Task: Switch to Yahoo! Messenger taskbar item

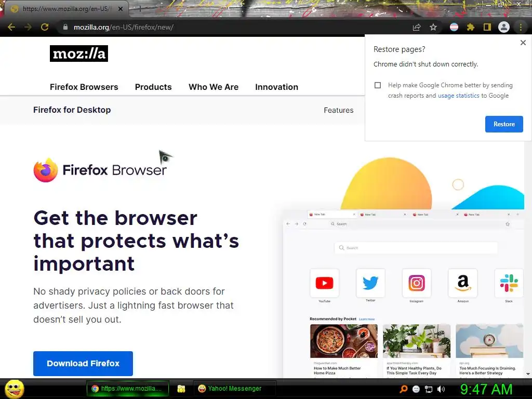Action: click(234, 389)
